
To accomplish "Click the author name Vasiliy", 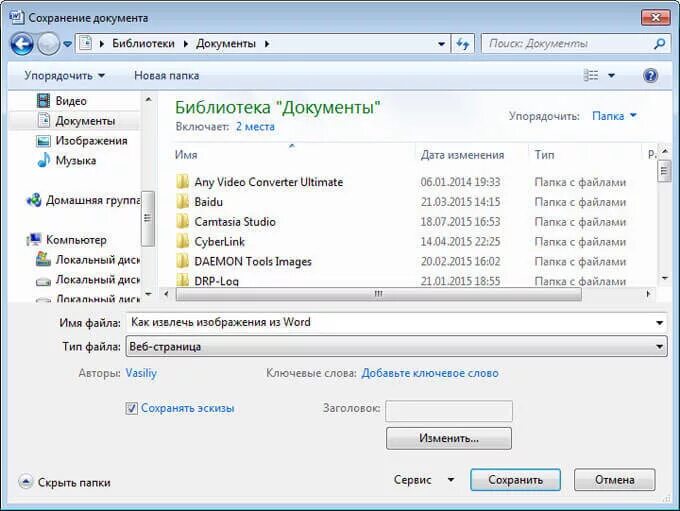I will click(x=141, y=373).
